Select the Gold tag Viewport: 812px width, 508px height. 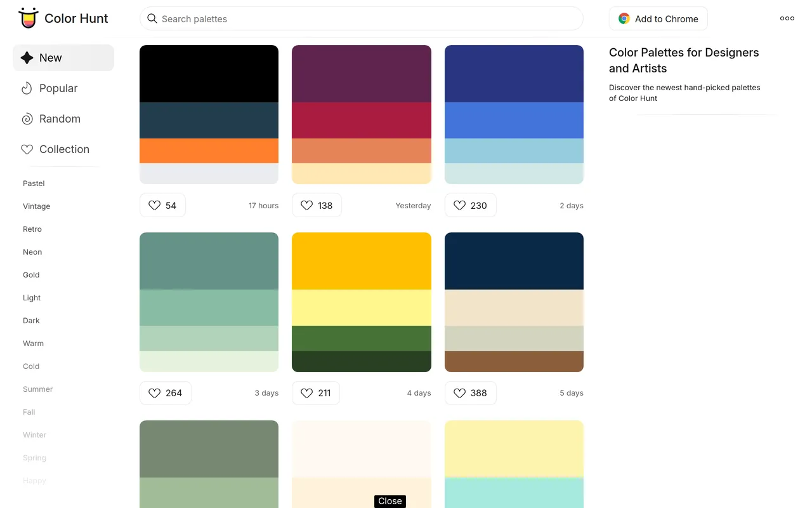[x=31, y=275]
